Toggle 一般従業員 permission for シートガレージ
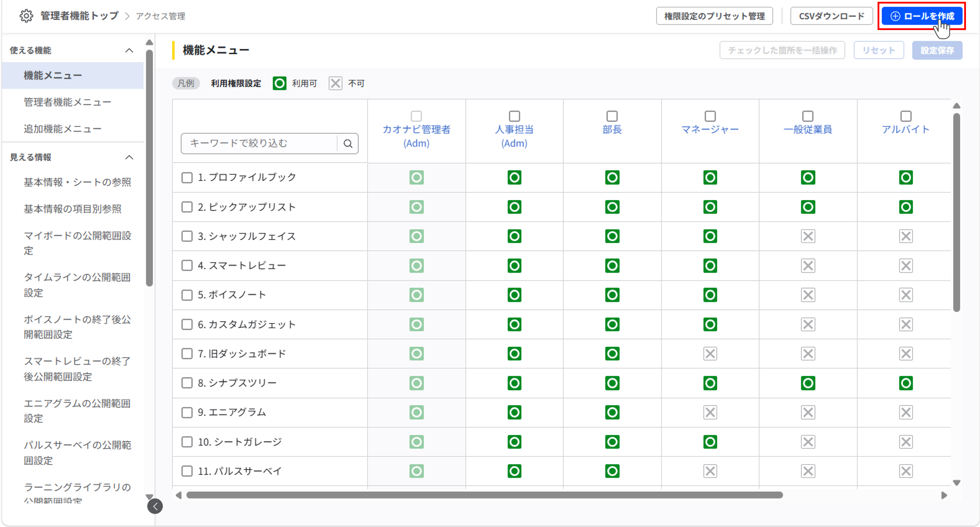 tap(808, 442)
